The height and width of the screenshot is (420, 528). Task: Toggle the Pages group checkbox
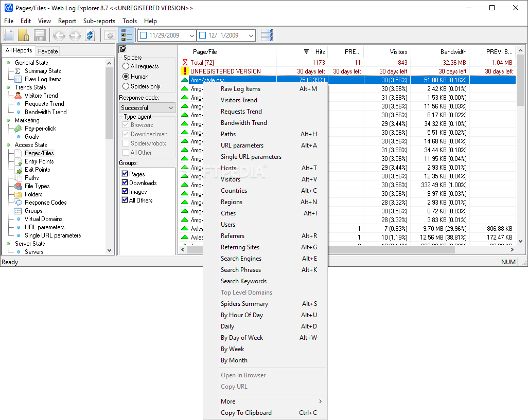(x=125, y=174)
